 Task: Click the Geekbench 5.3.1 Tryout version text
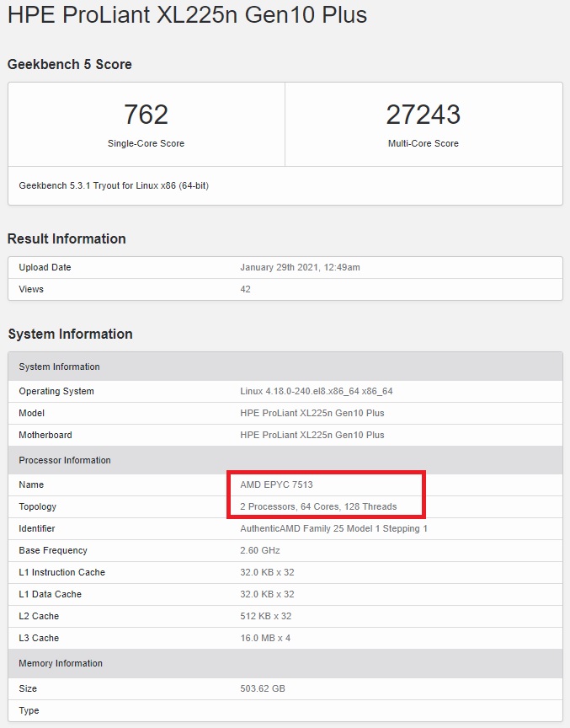coord(114,185)
